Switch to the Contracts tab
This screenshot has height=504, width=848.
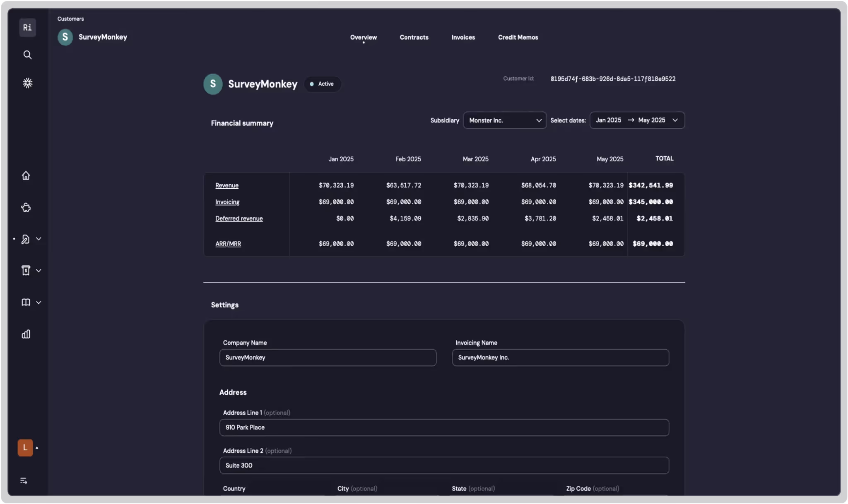tap(414, 37)
